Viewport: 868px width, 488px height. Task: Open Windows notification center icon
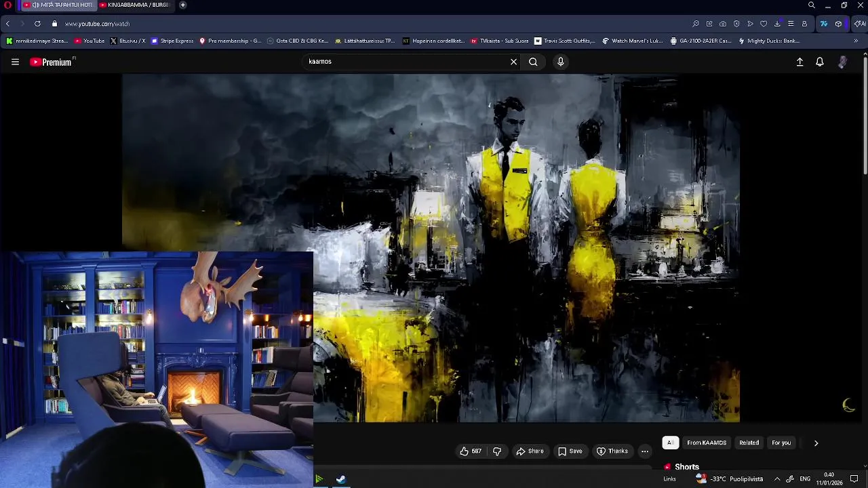(854, 479)
